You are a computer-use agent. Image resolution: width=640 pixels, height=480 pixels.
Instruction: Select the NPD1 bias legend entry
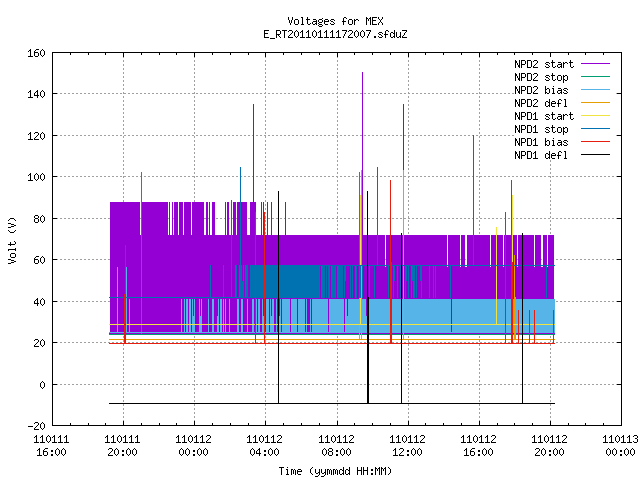point(562,142)
